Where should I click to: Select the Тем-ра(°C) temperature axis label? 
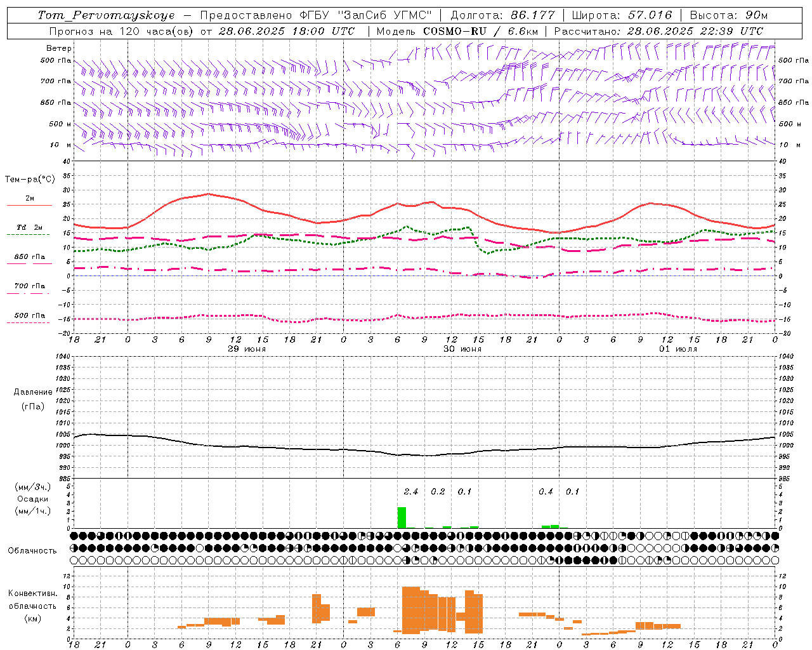coord(30,180)
